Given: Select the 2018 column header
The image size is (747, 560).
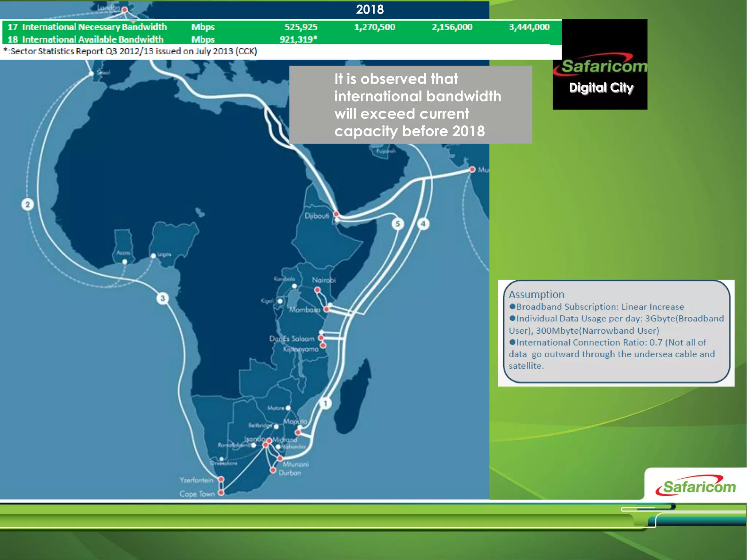Looking at the screenshot, I should point(369,9).
